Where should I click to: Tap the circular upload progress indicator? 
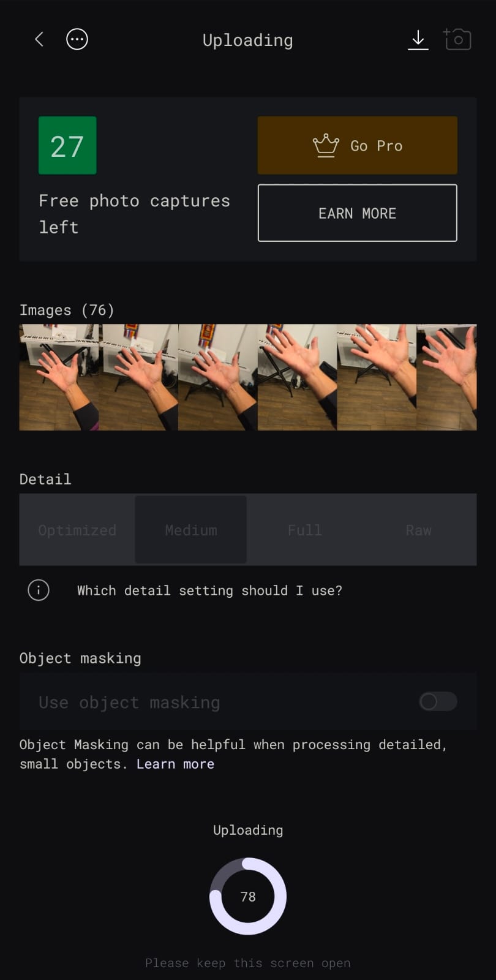tap(248, 896)
